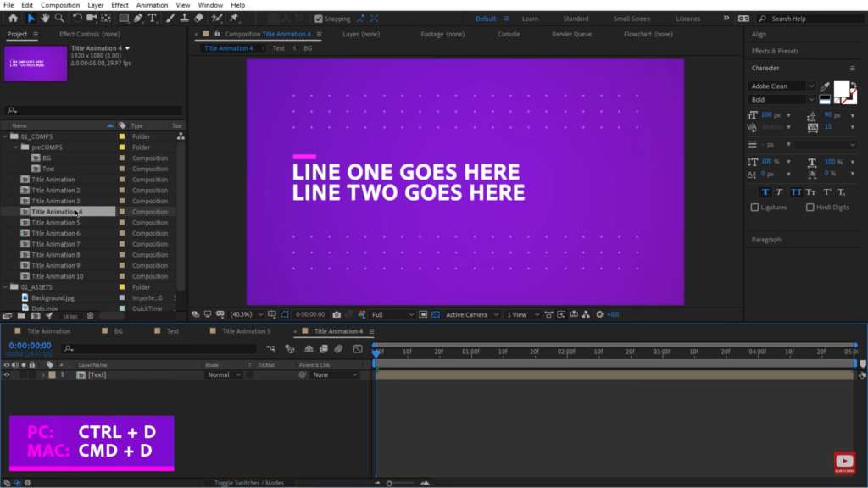Screen dimensions: 868x488
Task: Select the Brush tool
Action: coord(170,19)
